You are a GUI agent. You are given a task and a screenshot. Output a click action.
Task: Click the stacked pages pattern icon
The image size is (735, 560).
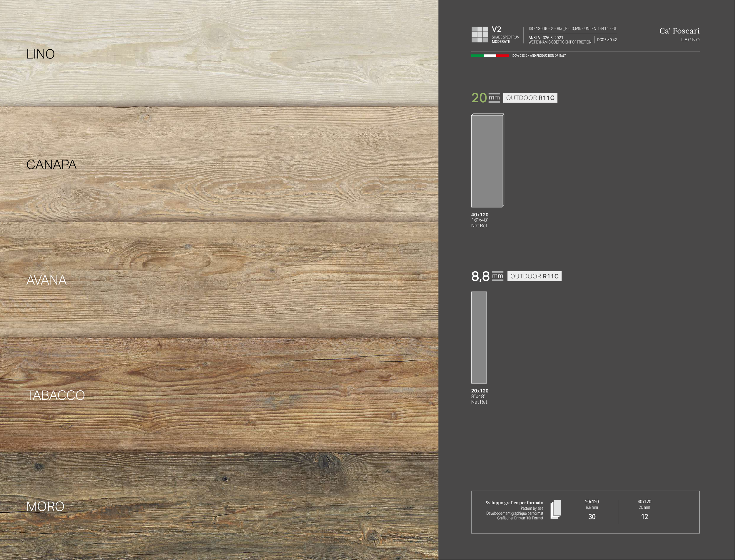[556, 509]
